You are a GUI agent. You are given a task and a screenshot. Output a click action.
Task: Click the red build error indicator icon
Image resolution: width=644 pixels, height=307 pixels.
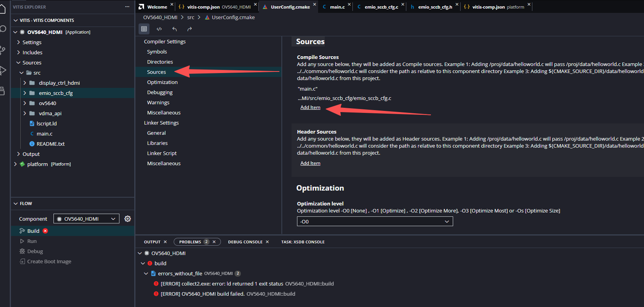coord(45,231)
